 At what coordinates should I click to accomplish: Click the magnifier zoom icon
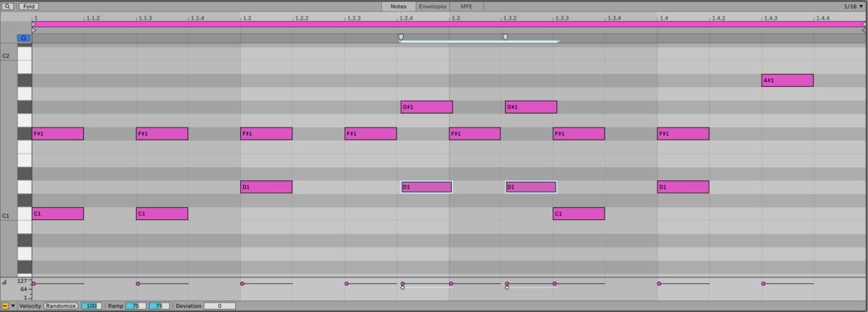click(x=7, y=6)
